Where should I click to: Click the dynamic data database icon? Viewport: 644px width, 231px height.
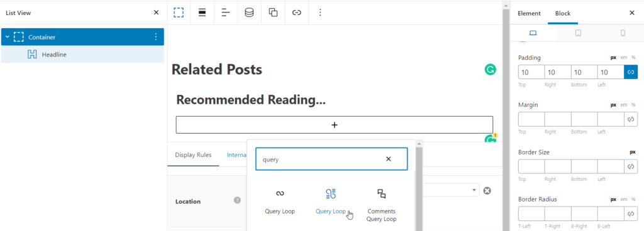pyautogui.click(x=249, y=13)
